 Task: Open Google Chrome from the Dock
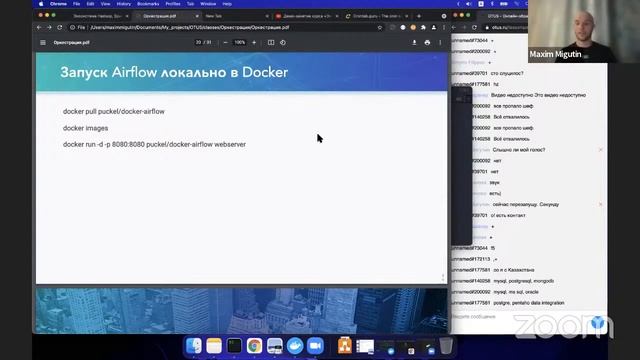click(x=254, y=346)
